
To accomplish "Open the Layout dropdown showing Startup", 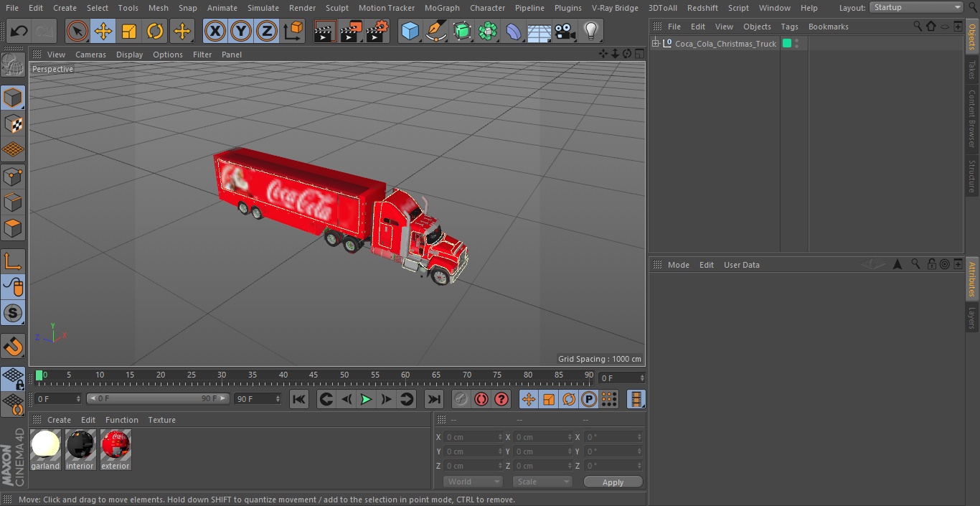I will (x=916, y=7).
